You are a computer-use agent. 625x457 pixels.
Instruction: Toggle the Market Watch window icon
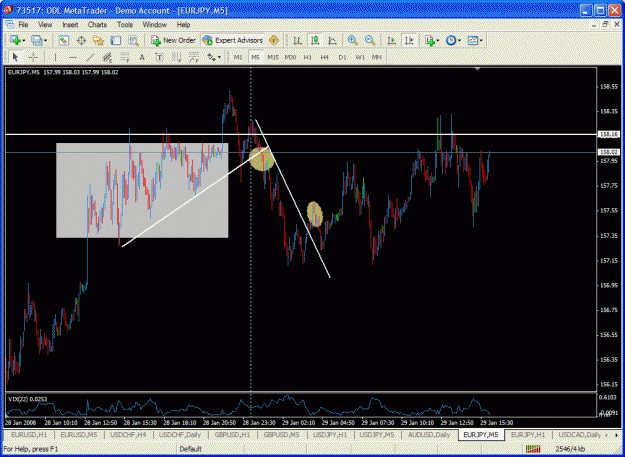point(64,40)
